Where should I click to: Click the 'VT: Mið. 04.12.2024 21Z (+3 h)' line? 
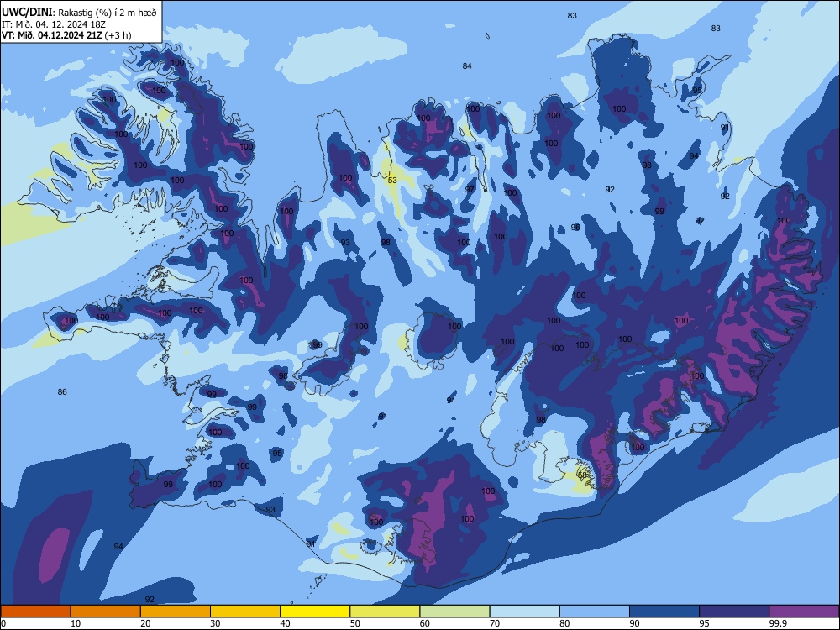tap(66, 35)
